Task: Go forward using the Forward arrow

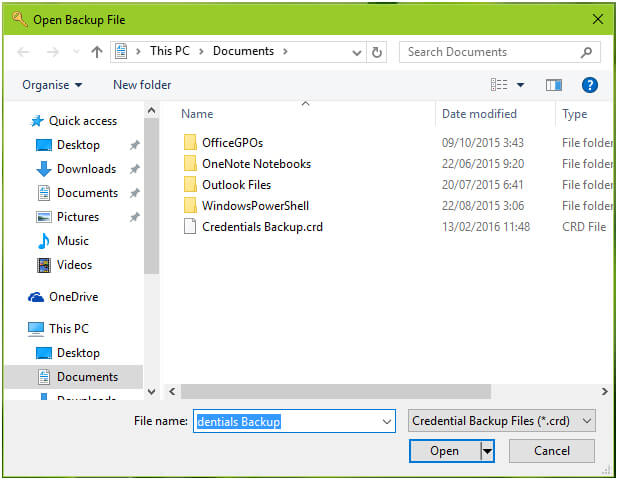Action: point(53,52)
